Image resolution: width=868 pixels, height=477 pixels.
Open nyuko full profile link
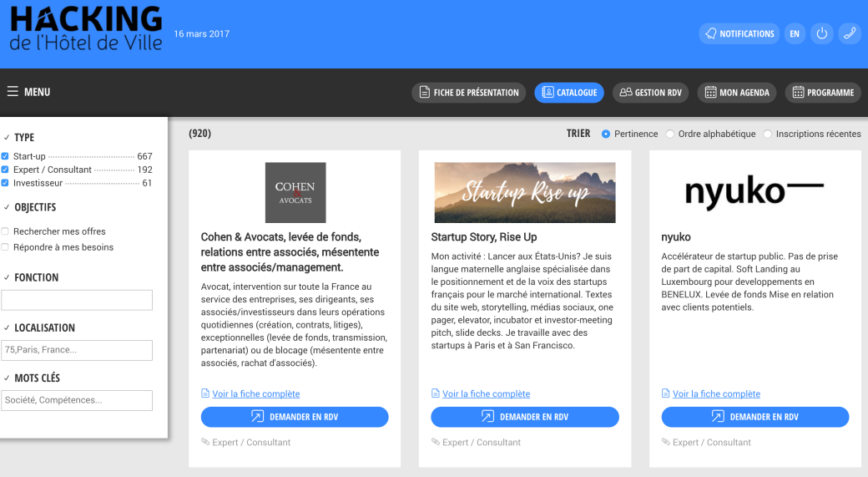(716, 394)
